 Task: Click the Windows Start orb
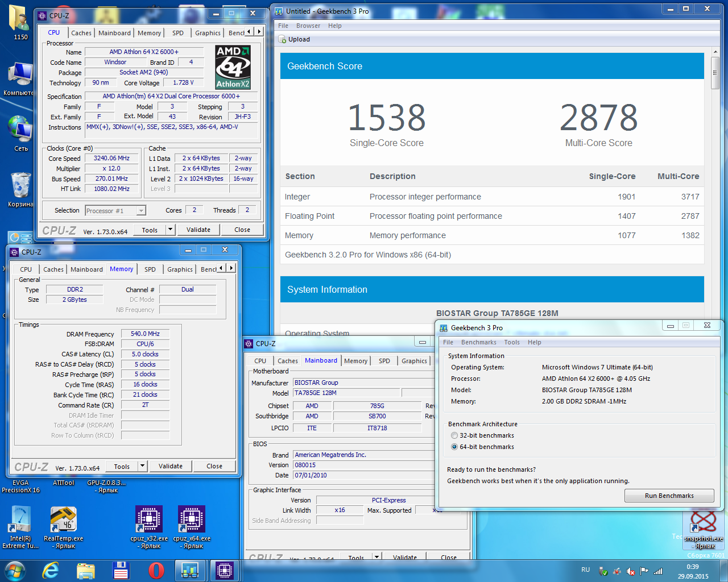(x=15, y=570)
